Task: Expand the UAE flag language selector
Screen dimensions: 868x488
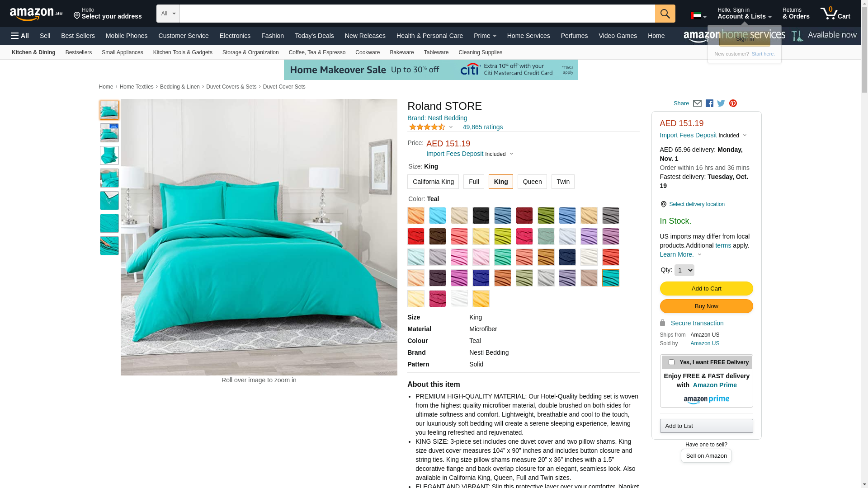Action: pos(698,16)
